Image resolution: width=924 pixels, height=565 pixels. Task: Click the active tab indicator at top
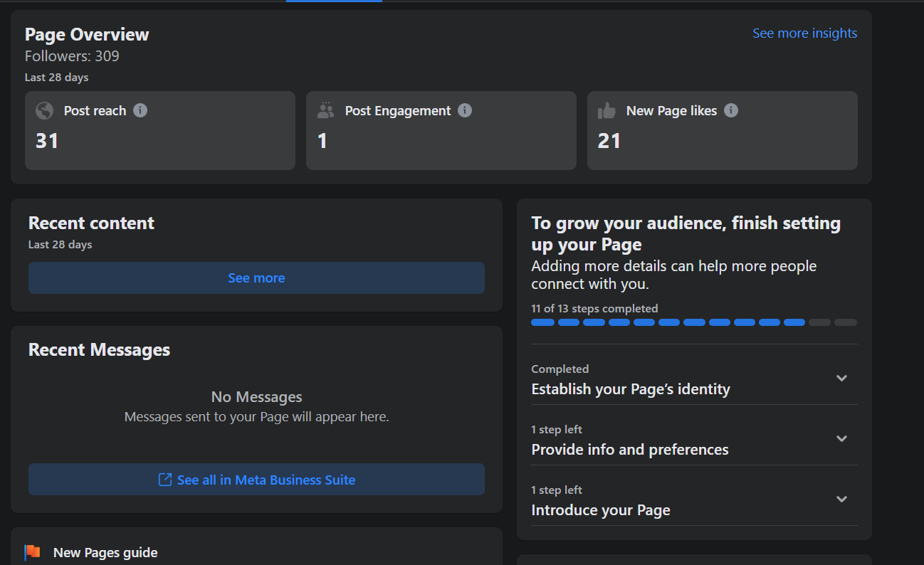(334, 1)
